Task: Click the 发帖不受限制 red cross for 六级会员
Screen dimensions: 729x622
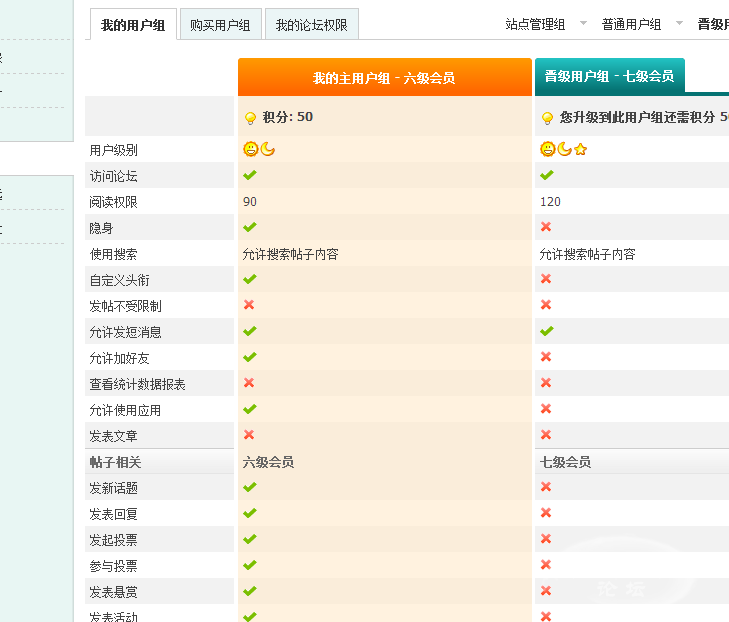Action: 249,305
